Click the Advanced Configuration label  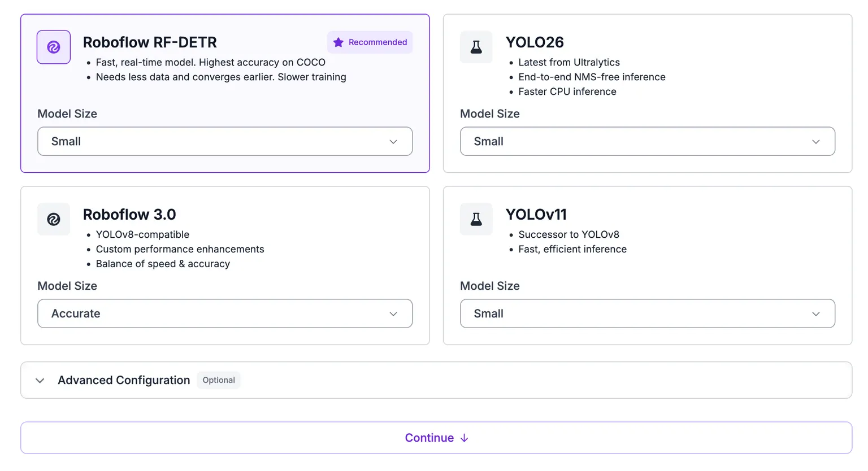(x=124, y=380)
